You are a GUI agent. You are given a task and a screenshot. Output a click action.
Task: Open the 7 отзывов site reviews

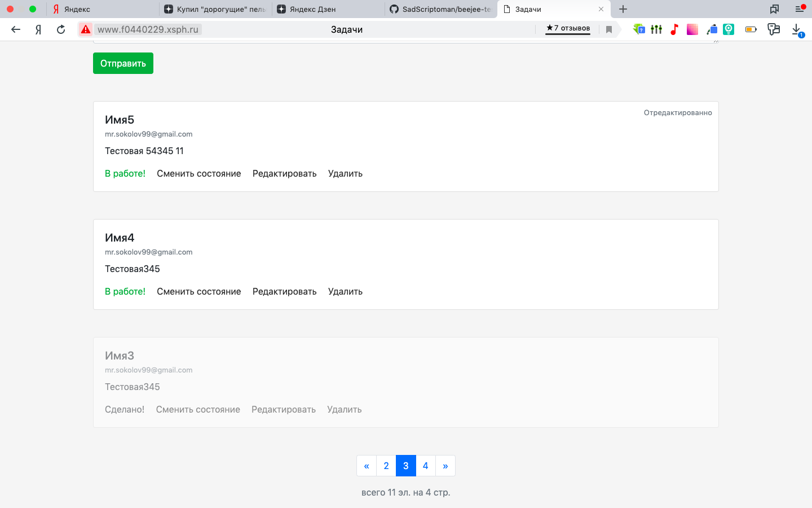tap(568, 28)
